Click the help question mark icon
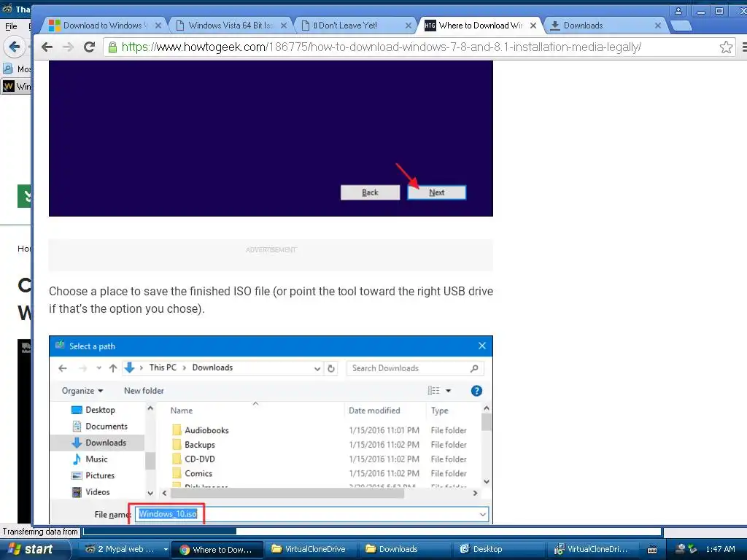Image resolution: width=747 pixels, height=560 pixels. [476, 391]
